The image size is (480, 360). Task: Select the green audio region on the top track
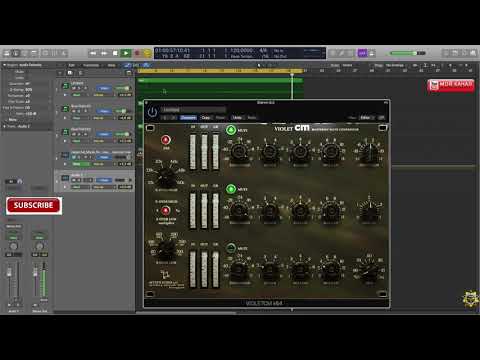click(220, 88)
